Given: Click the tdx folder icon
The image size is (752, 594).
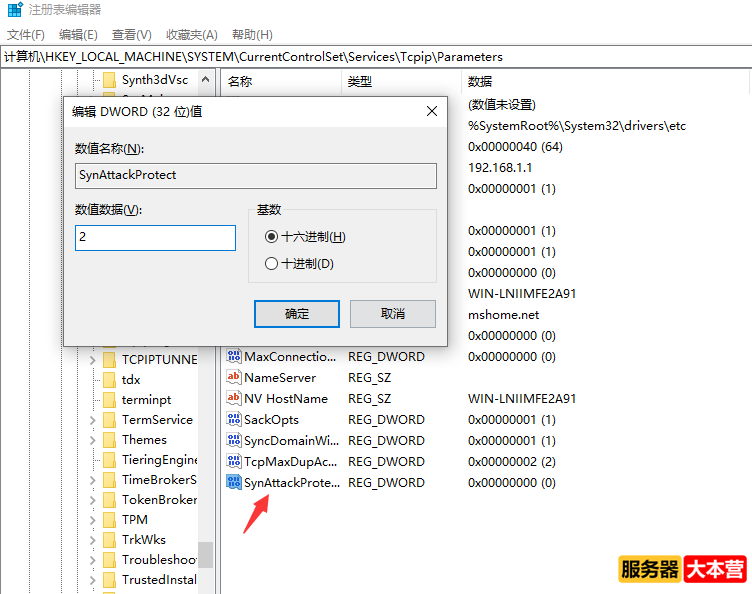Looking at the screenshot, I should pos(109,380).
